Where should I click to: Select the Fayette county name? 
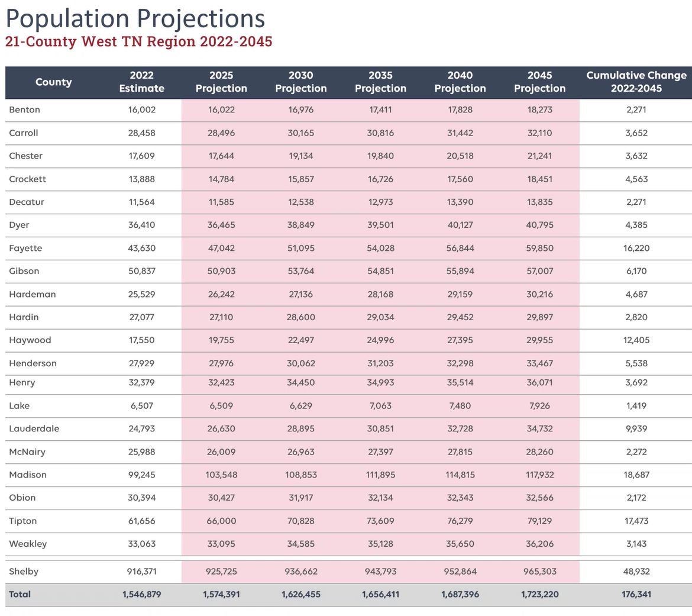pyautogui.click(x=26, y=248)
